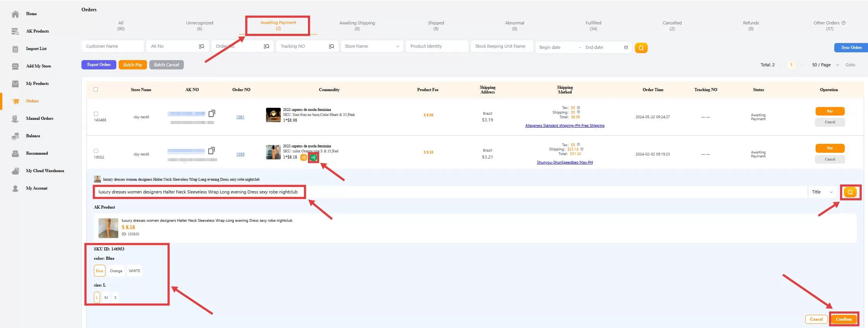This screenshot has height=328, width=868.
Task: Click the product title search input field
Action: click(x=451, y=192)
